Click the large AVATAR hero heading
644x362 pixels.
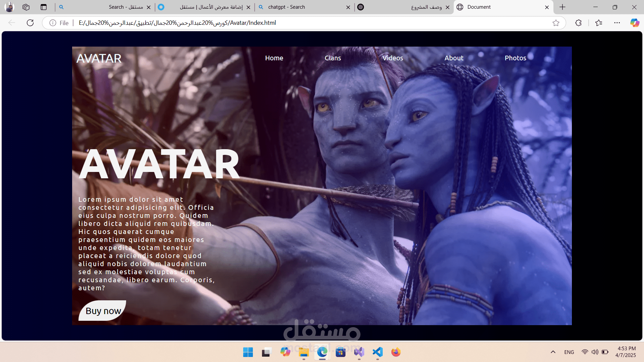point(159,164)
